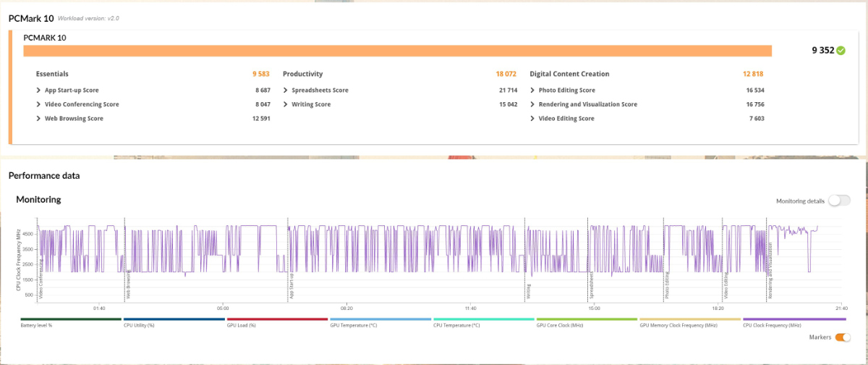Click the orange PCMark 10 score bar
This screenshot has height=365, width=868.
pos(397,51)
